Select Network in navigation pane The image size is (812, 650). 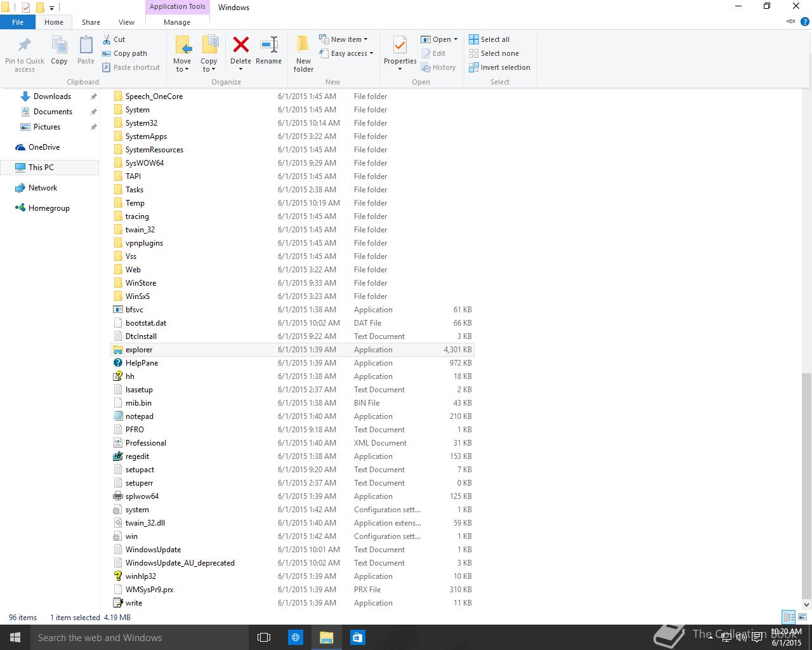(43, 188)
